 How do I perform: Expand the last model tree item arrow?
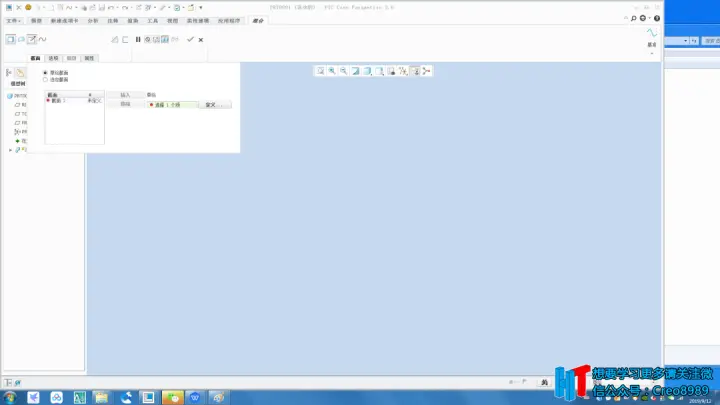pos(11,150)
